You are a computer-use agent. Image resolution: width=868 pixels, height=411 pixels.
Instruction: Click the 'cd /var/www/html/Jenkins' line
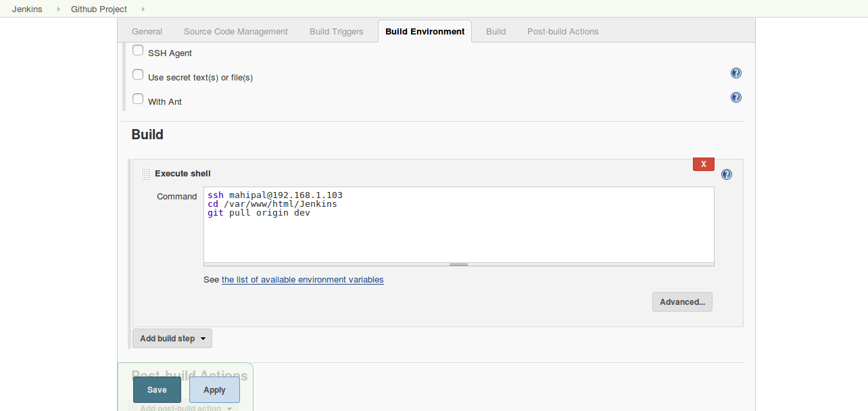pos(272,204)
